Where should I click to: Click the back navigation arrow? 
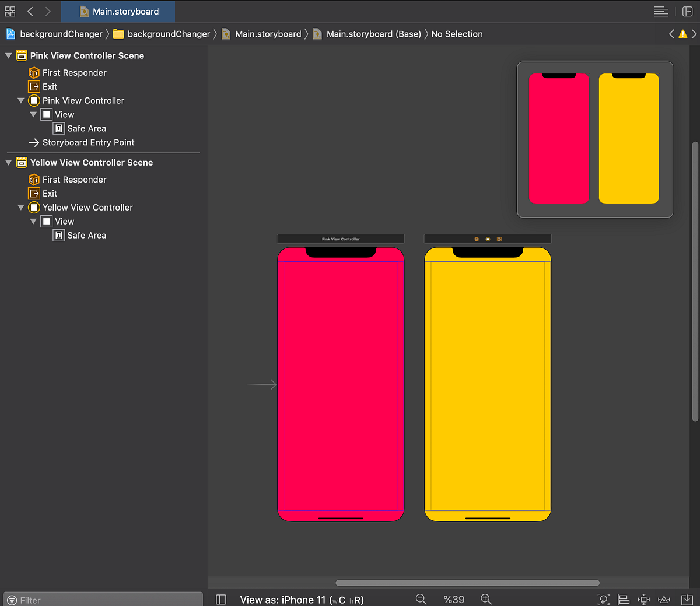(30, 11)
